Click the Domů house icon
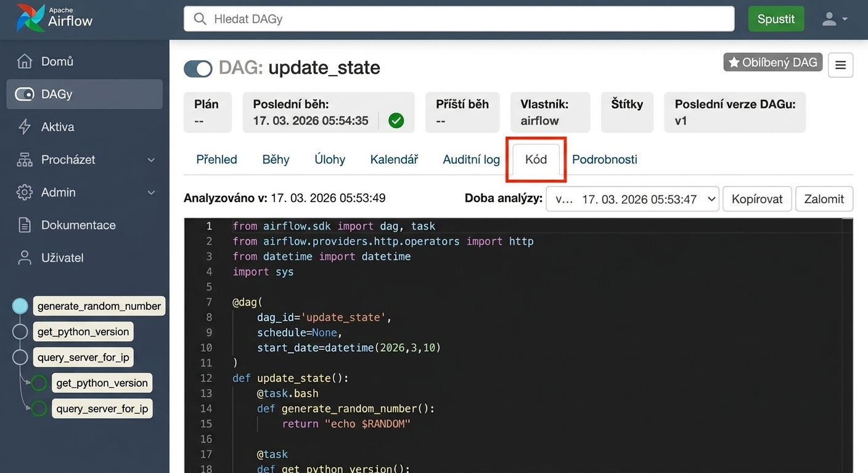868x473 pixels. [25, 62]
